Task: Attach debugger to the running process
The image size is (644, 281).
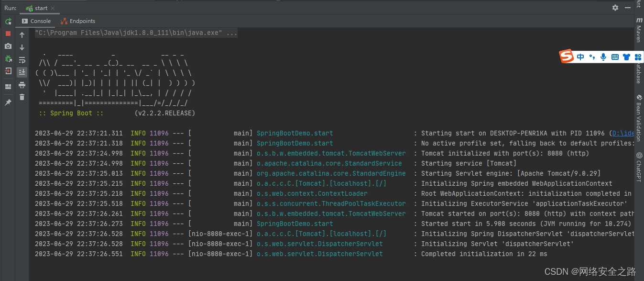Action: [8, 59]
